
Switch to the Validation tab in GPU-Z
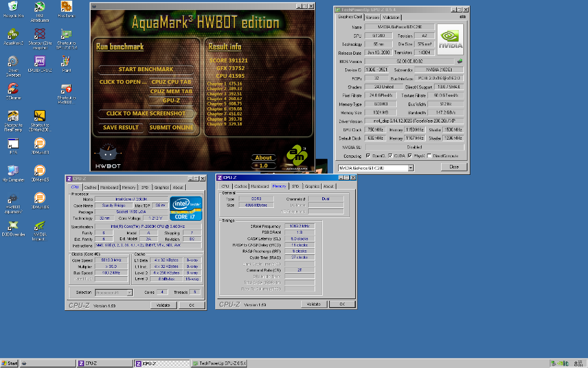pyautogui.click(x=391, y=17)
